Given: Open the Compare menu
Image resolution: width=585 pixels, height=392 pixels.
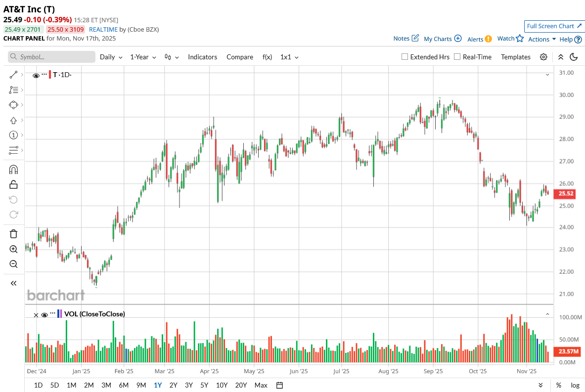Looking at the screenshot, I should click(x=240, y=57).
